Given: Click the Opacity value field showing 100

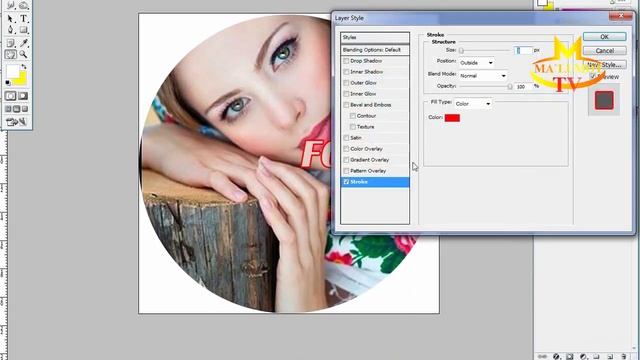Looking at the screenshot, I should click(x=523, y=87).
